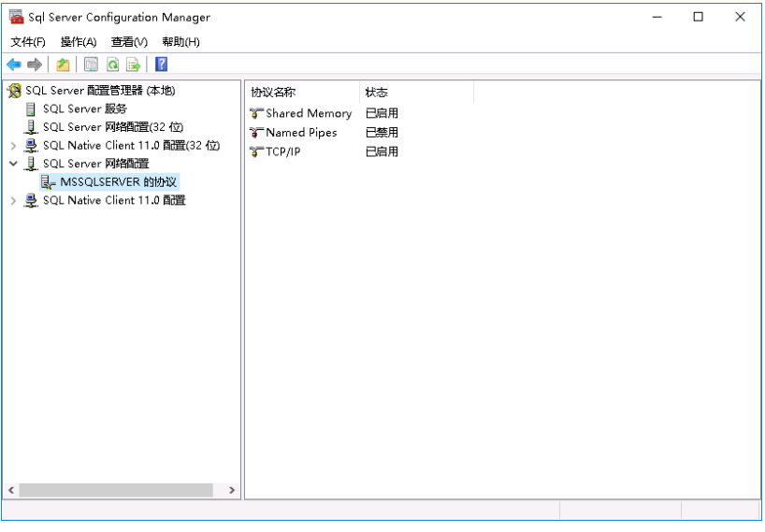Select SQL Server 配置管理器 (本地) root
The width and height of the screenshot is (765, 532).
coord(100,90)
